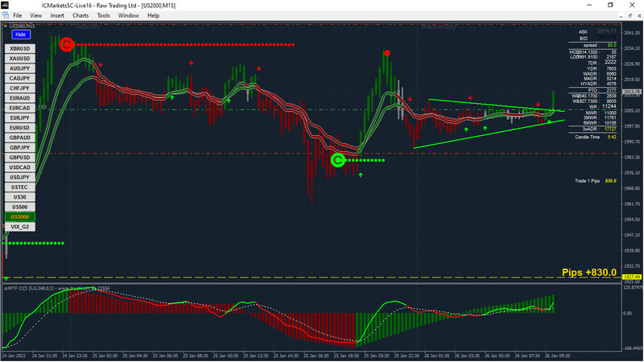
Task: Load the EURJPY symbol chart
Action: tap(19, 117)
